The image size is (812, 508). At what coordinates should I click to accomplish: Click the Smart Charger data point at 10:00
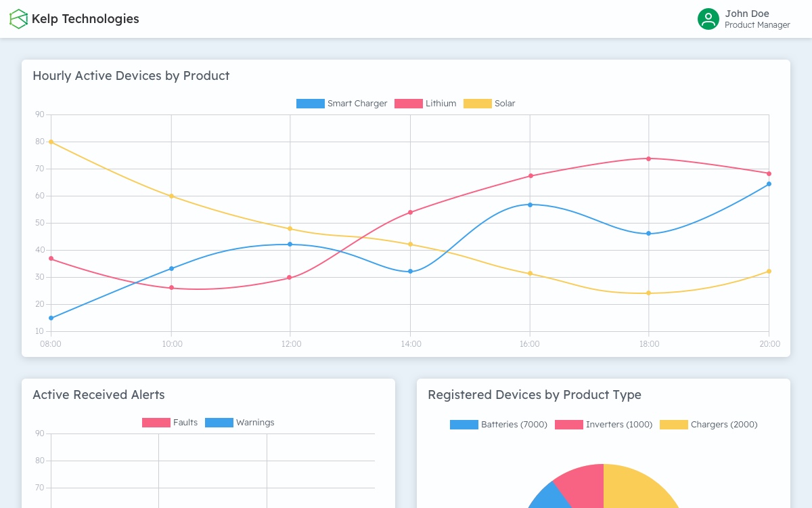tap(171, 268)
